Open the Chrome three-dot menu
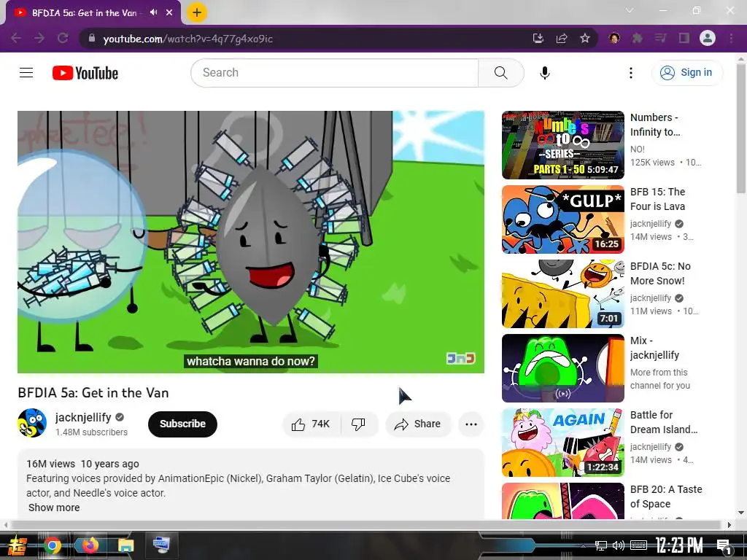The width and height of the screenshot is (747, 560). 731,39
